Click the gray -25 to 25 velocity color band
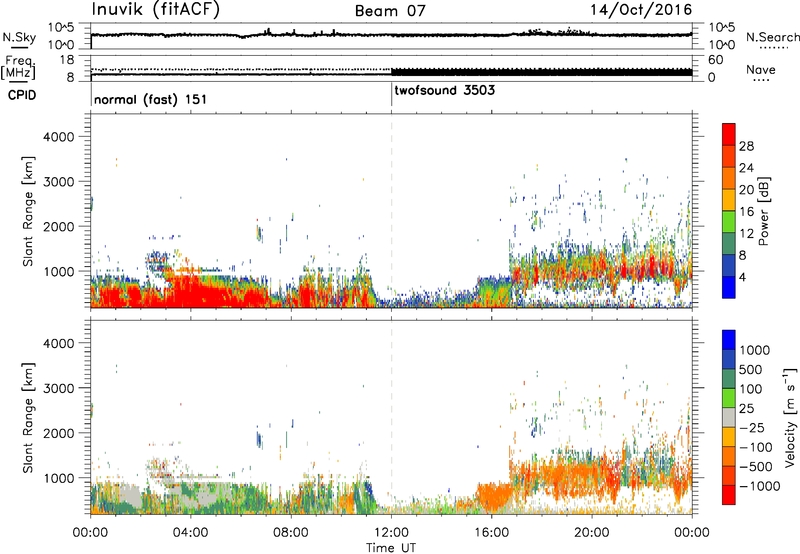The height and width of the screenshot is (554, 800). click(729, 417)
